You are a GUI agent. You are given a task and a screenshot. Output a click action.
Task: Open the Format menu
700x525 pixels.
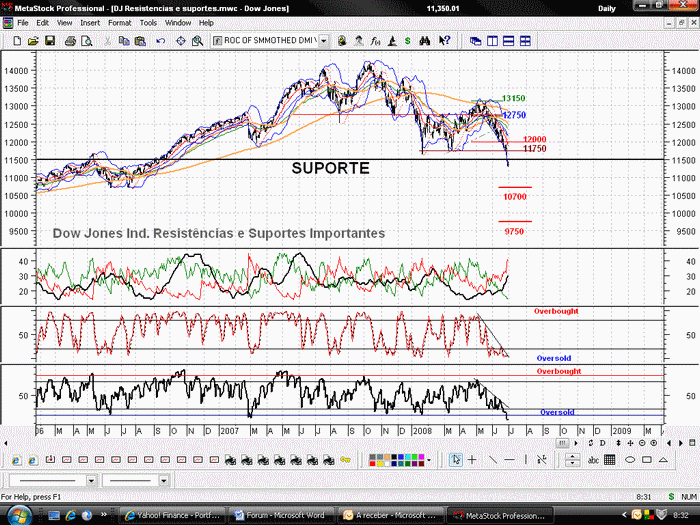coord(119,23)
